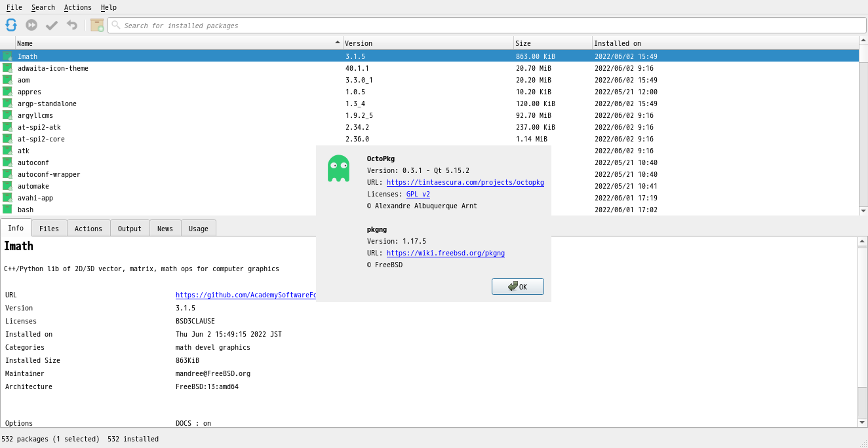Click the status icon of the atk row
Viewport: 868px width, 448px height.
click(x=7, y=151)
